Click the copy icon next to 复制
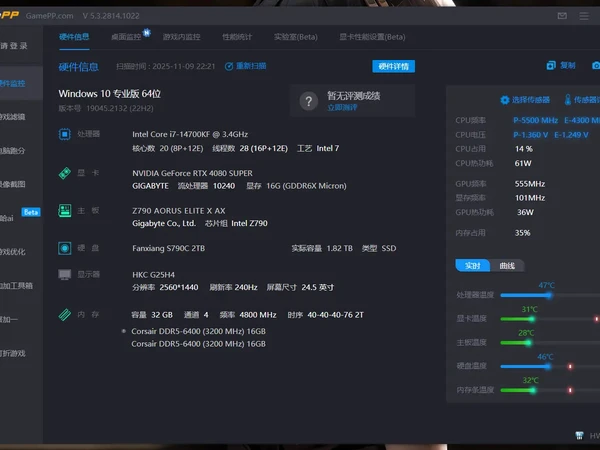This screenshot has width=600, height=450. pos(551,65)
